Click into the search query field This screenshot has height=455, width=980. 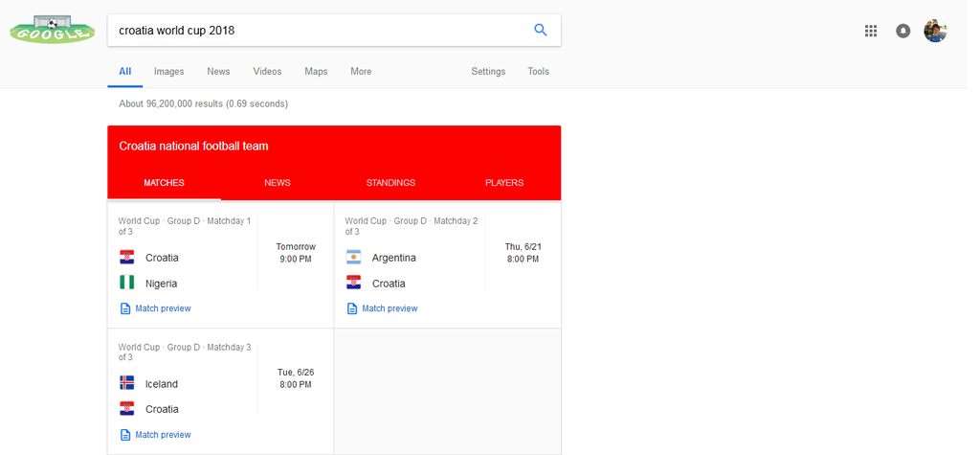point(316,30)
